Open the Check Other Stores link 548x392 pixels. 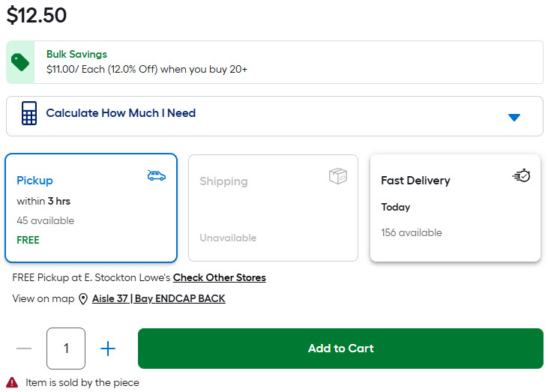coord(219,278)
